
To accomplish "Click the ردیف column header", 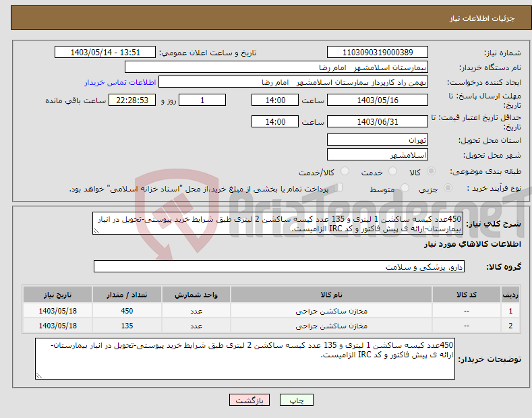I will click(510, 295).
